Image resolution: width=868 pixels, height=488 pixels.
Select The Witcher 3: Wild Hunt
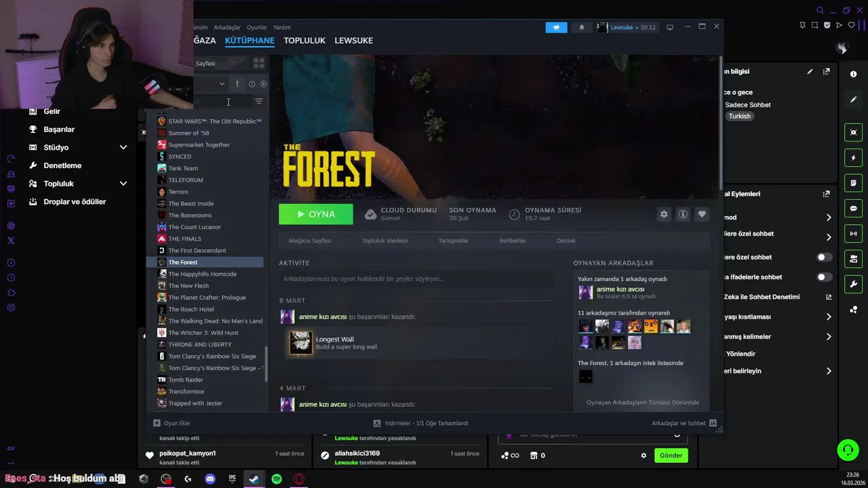point(203,333)
